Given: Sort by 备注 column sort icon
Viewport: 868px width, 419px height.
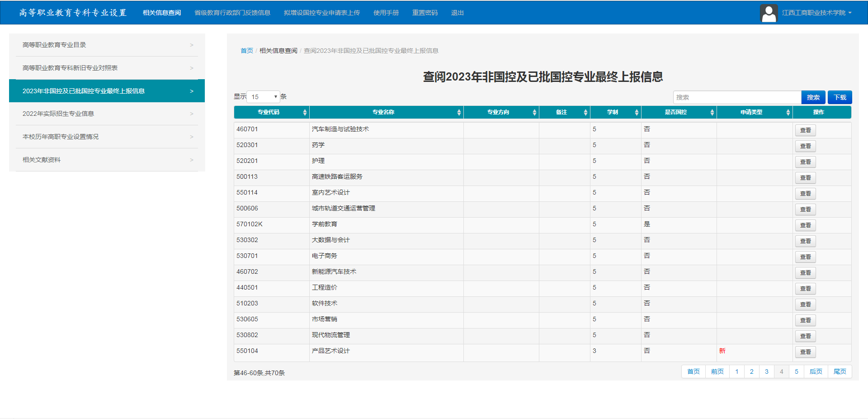Looking at the screenshot, I should (585, 112).
